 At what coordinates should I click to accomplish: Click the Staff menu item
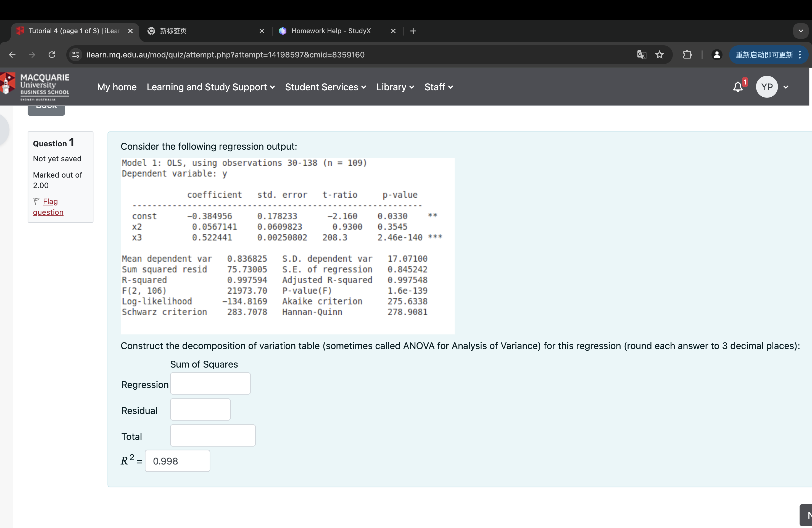coord(439,86)
